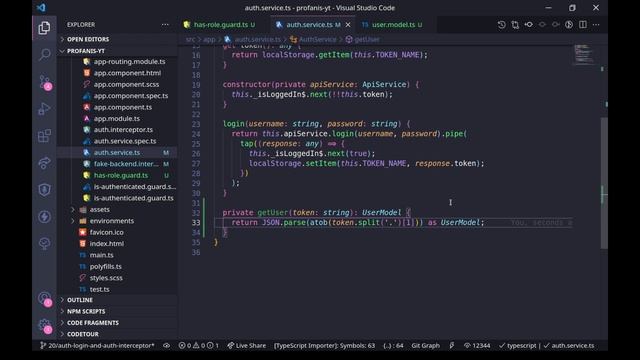Toggle file blame annotations icon
Screen dimensions: 640x360
tap(569, 25)
